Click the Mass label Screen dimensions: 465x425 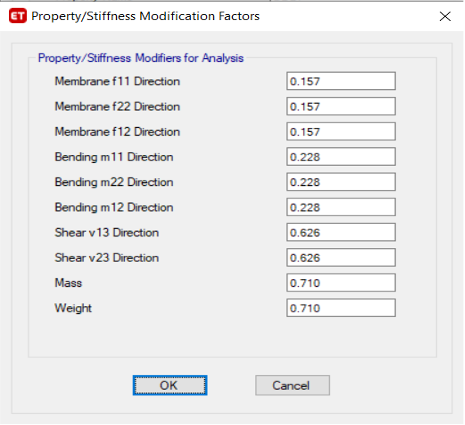click(x=68, y=283)
